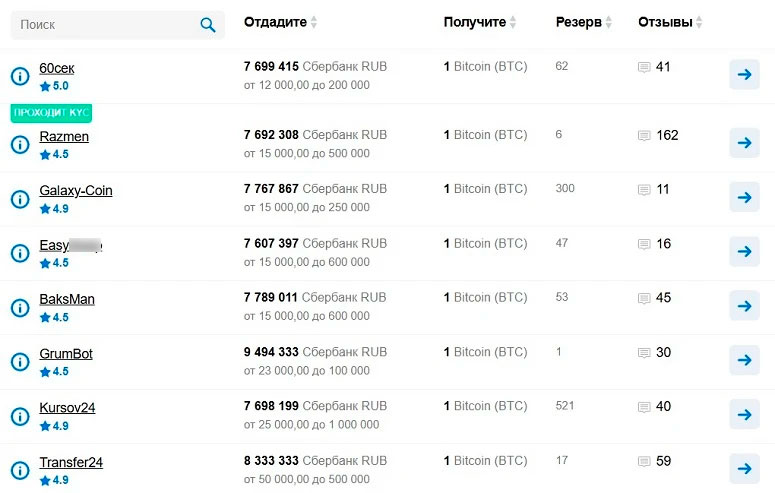Click the arrow button for Transfer24 row
The height and width of the screenshot is (493, 775).
pyautogui.click(x=744, y=468)
